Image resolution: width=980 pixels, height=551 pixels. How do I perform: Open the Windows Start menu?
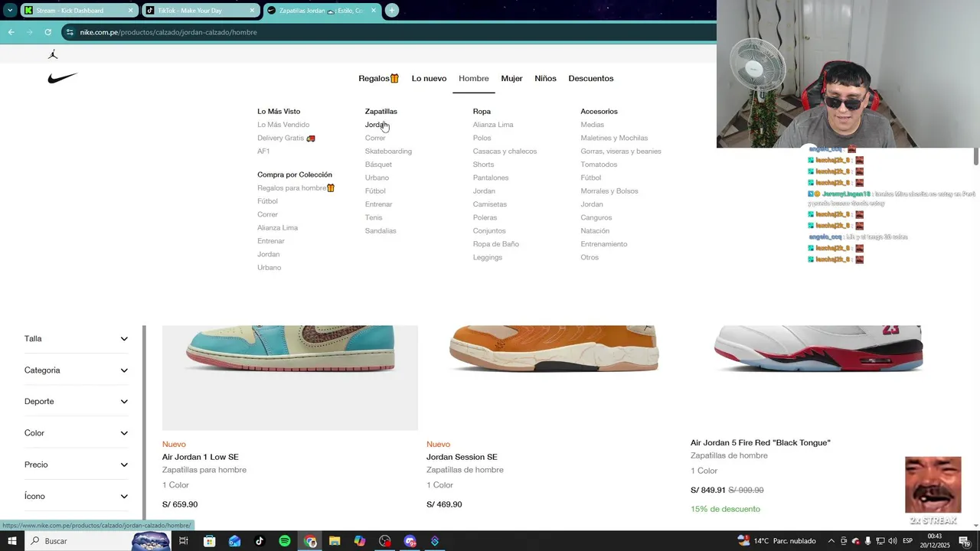pos(11,541)
